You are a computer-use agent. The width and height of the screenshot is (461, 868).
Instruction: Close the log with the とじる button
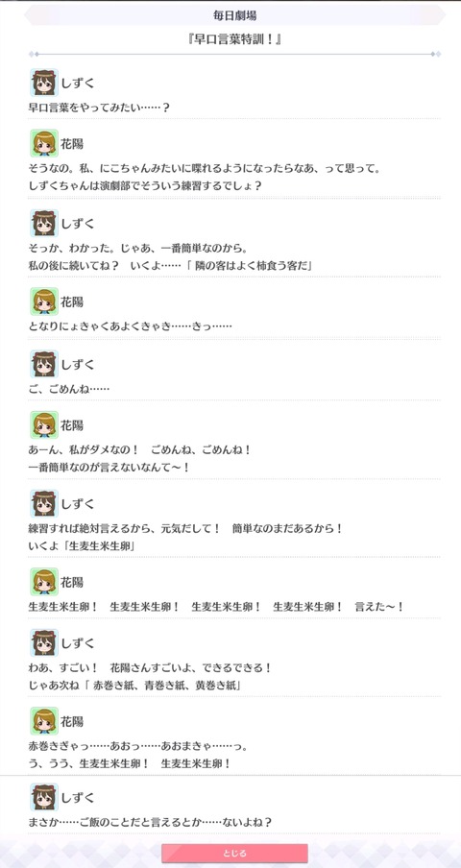pyautogui.click(x=234, y=853)
